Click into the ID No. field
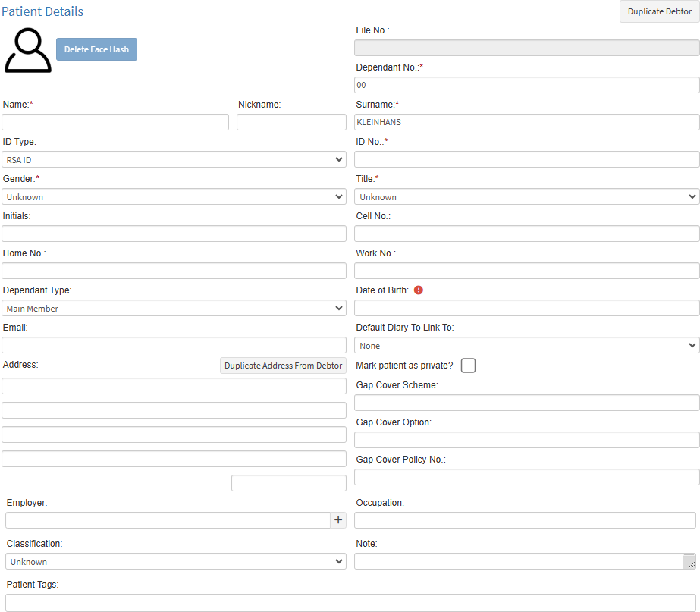Viewport: 700px width, 612px height. point(526,159)
